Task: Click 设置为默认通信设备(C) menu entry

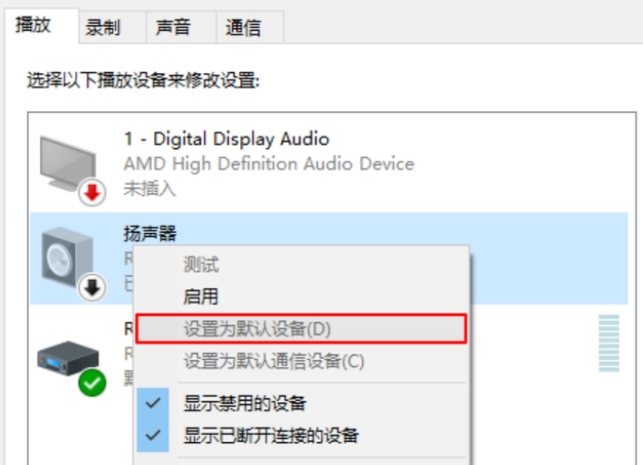Action: pyautogui.click(x=274, y=360)
